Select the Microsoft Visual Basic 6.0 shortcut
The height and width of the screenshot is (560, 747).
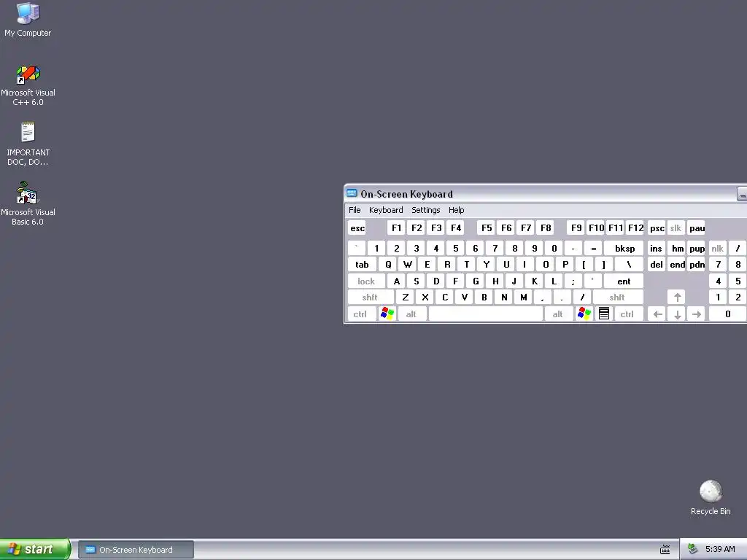tap(28, 204)
